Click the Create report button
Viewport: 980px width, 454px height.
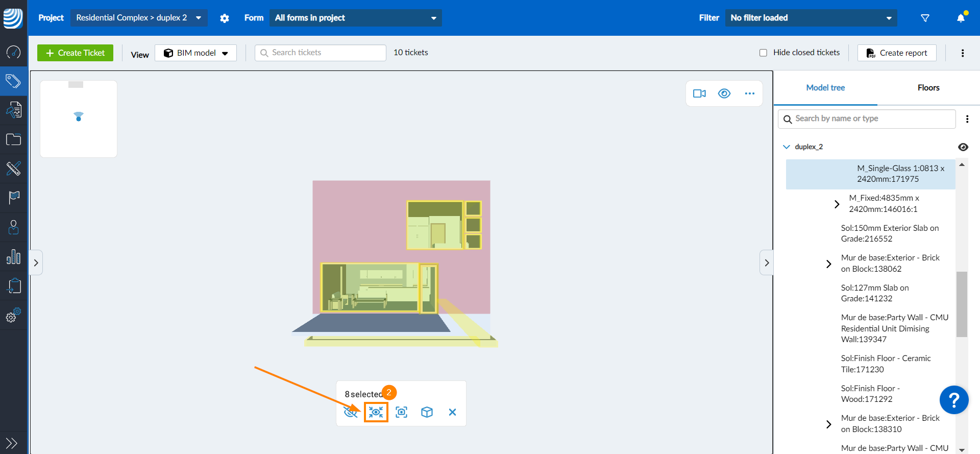tap(897, 53)
